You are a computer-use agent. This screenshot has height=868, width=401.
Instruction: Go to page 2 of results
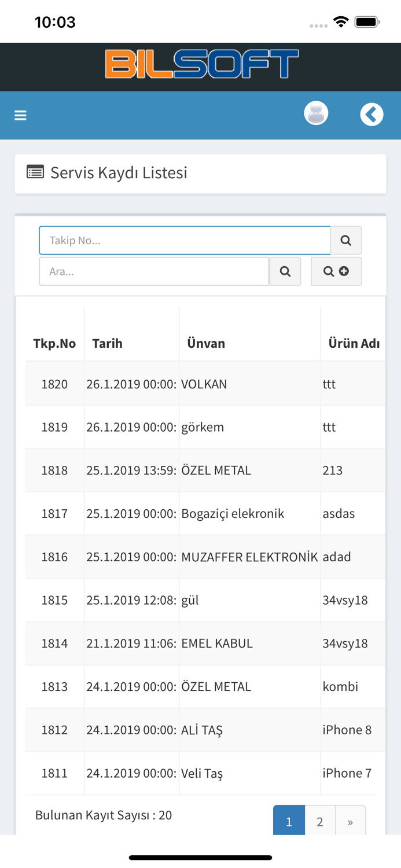(x=319, y=820)
